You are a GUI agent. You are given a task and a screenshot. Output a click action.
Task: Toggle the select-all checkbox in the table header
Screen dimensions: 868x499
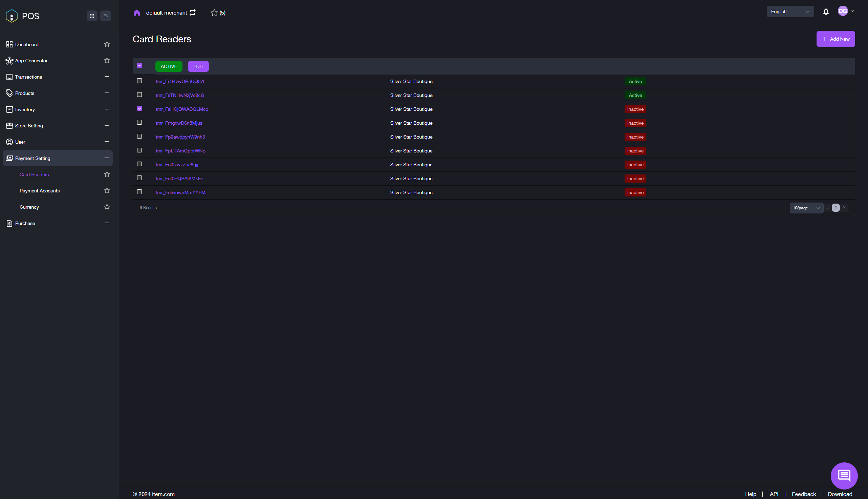(139, 65)
